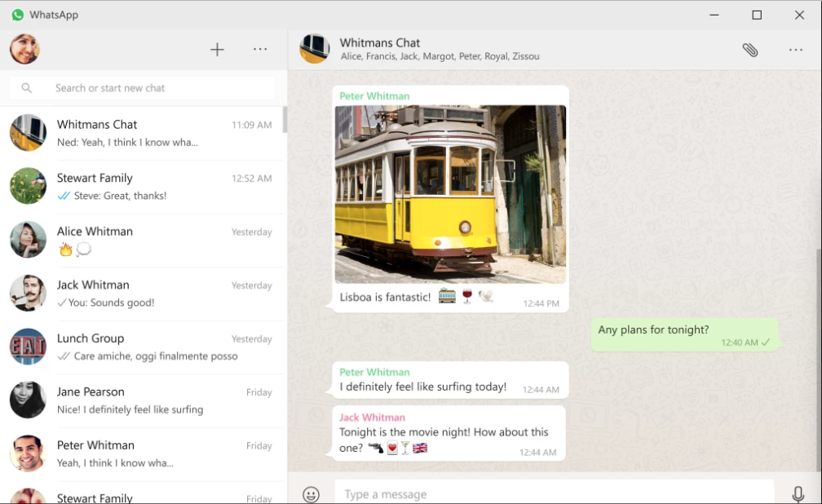Click the Whitmans Chat header avatar
The width and height of the screenshot is (822, 504).
(x=315, y=49)
